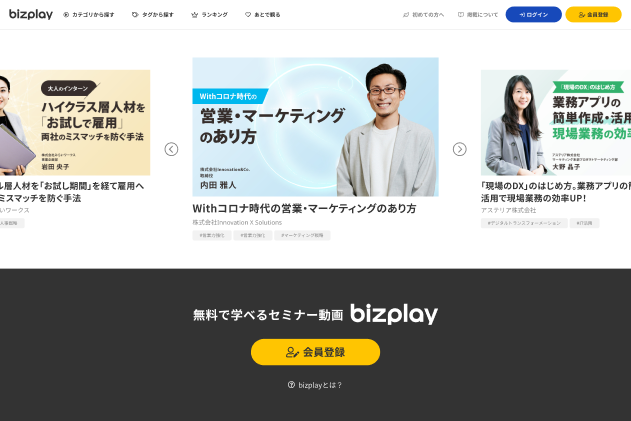
Task: Click the large yellow 会員登録 button
Action: coord(316,352)
